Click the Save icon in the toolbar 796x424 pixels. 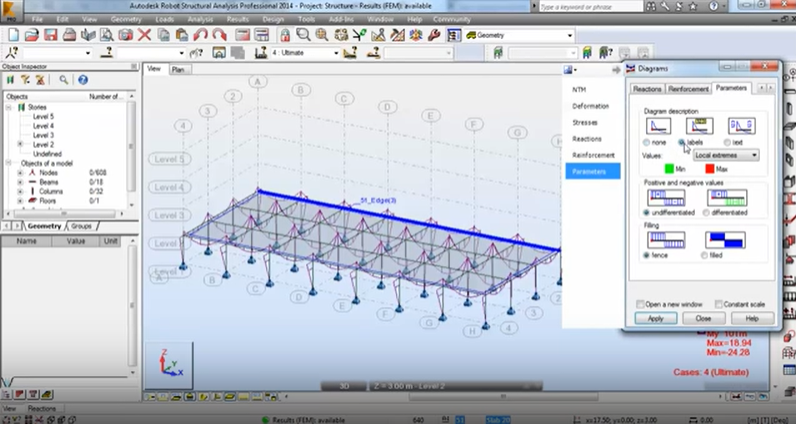[51, 35]
